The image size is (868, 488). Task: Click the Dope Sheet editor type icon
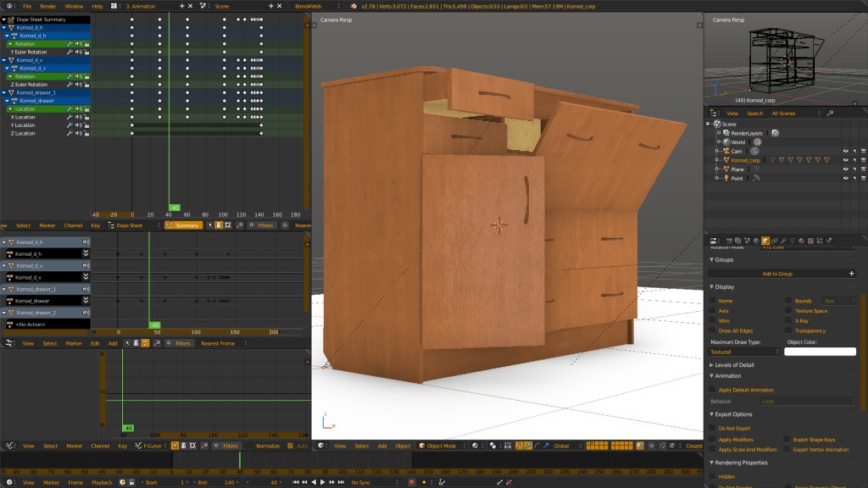tap(110, 225)
